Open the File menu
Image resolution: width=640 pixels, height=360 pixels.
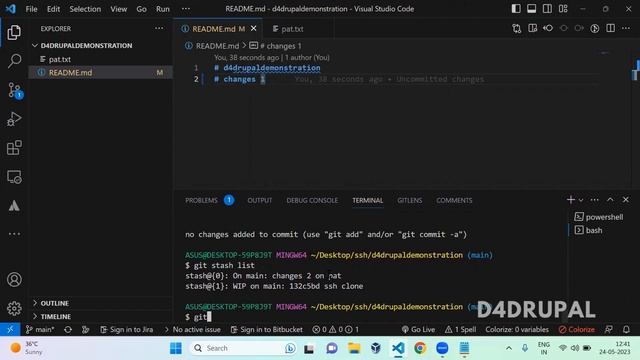coord(31,9)
